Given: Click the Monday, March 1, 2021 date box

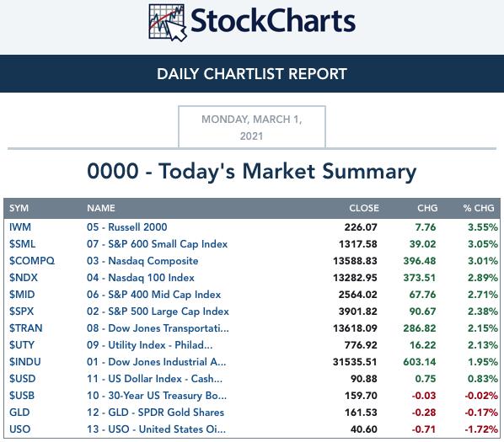Looking at the screenshot, I should (252, 127).
